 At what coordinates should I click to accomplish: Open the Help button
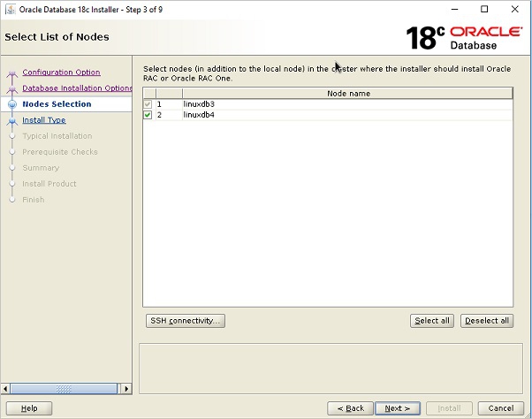click(29, 408)
